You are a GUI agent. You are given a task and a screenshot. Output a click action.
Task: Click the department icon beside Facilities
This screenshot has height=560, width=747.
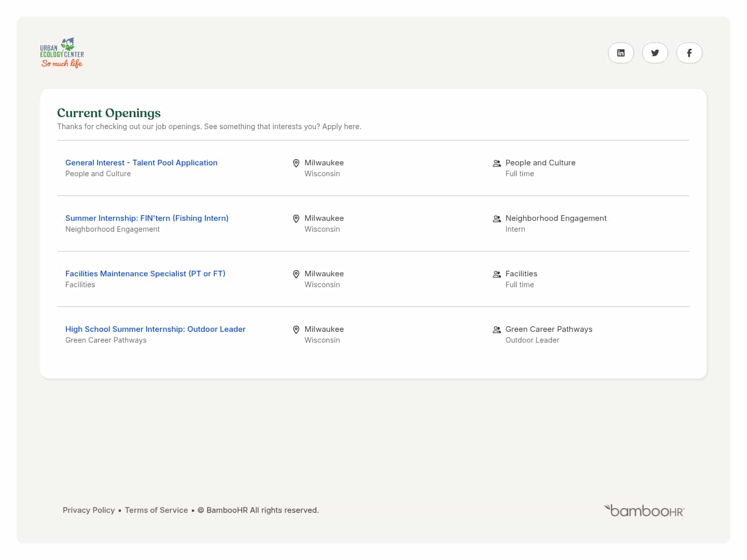coord(496,274)
